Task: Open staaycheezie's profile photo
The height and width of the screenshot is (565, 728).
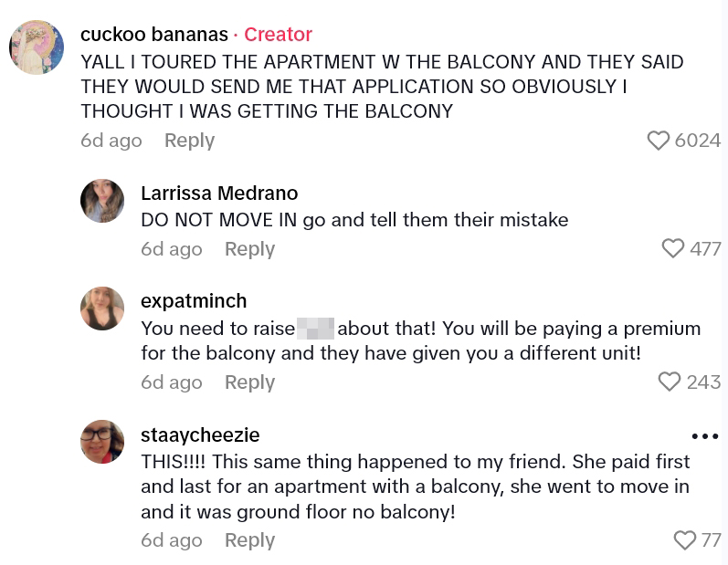Action: pos(102,442)
